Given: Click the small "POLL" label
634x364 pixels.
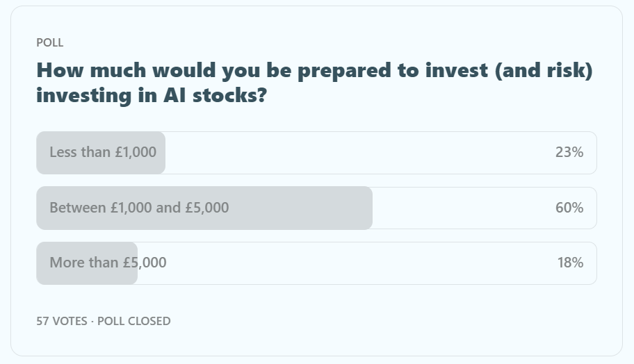Looking at the screenshot, I should click(x=49, y=43).
